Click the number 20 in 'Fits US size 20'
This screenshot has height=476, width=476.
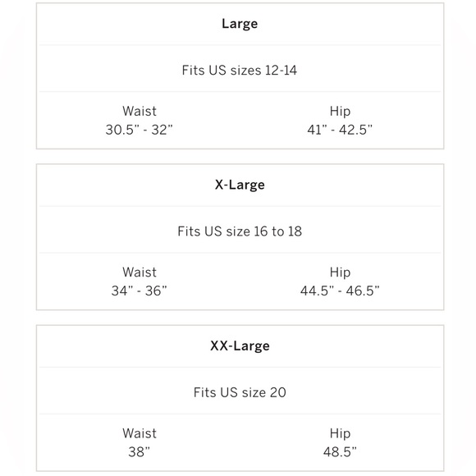277,392
